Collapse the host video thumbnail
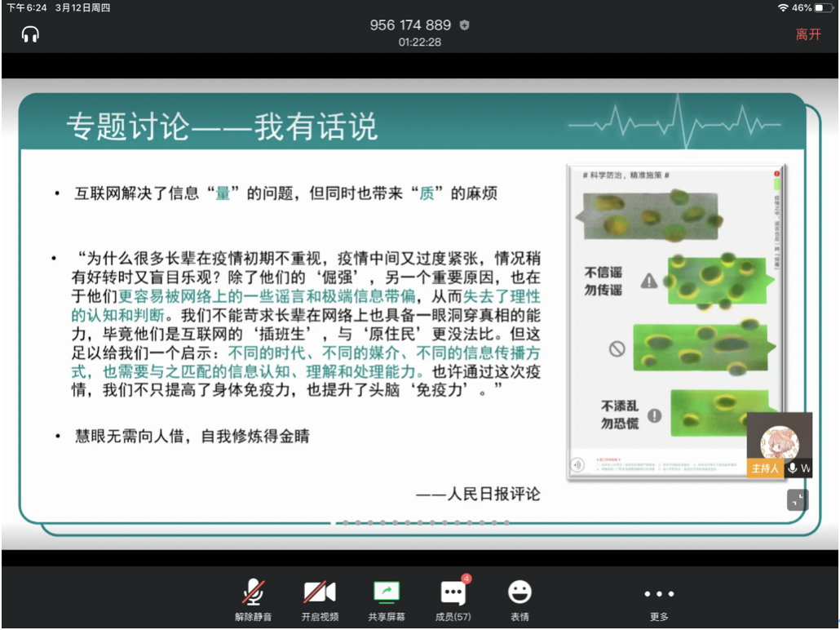The image size is (840, 630). pos(797,500)
